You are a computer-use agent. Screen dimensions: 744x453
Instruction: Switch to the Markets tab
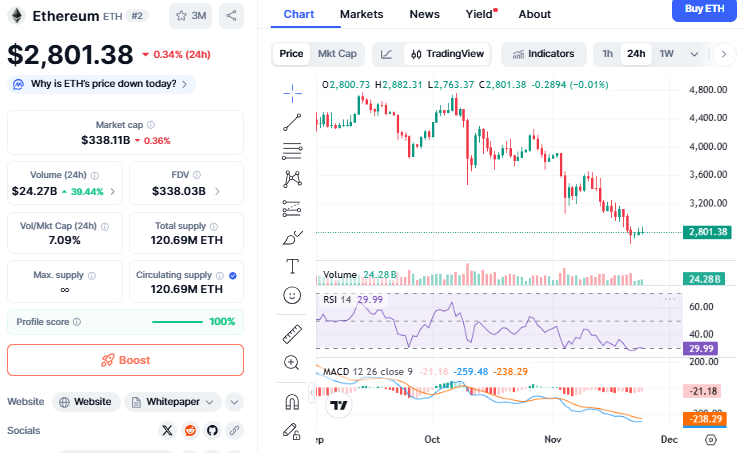point(361,14)
